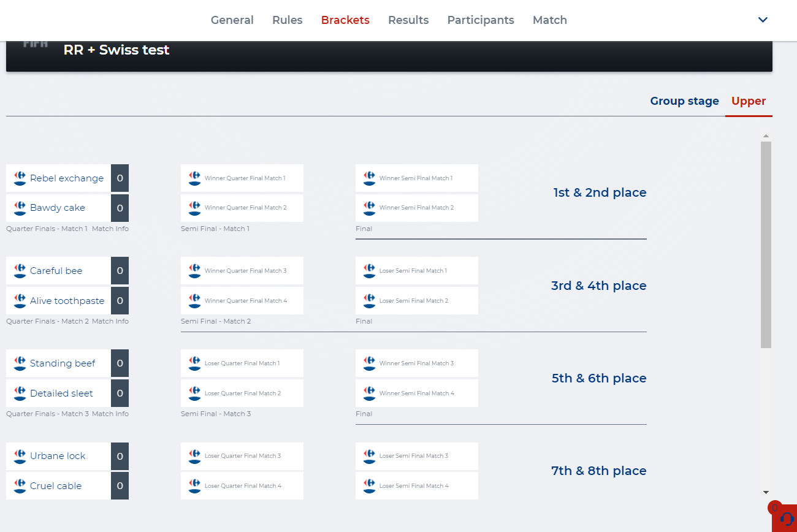Click the team logo beside Rebel exchange
Viewport: 797px width, 532px height.
click(x=20, y=178)
